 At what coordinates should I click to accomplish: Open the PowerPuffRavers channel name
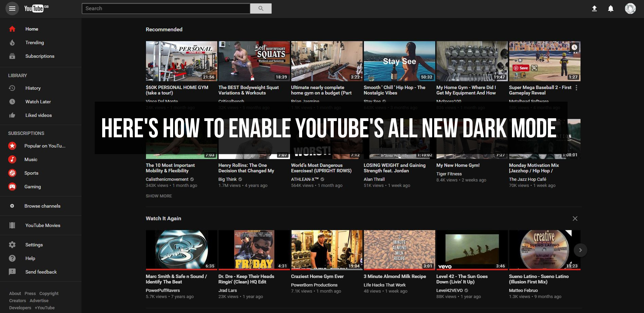163,291
